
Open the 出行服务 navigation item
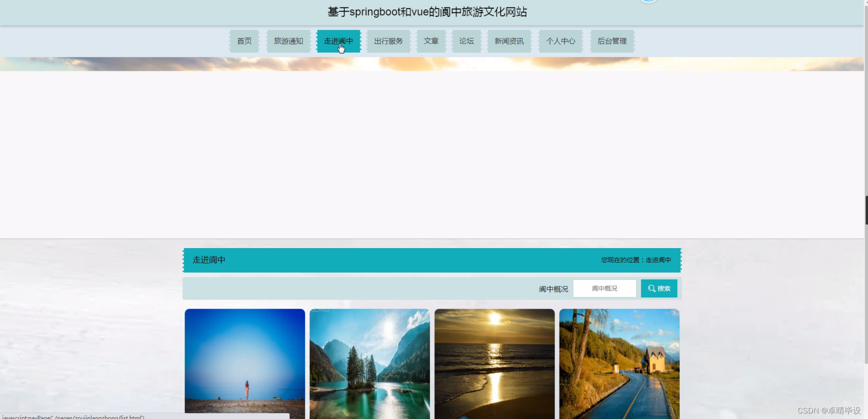(x=388, y=41)
